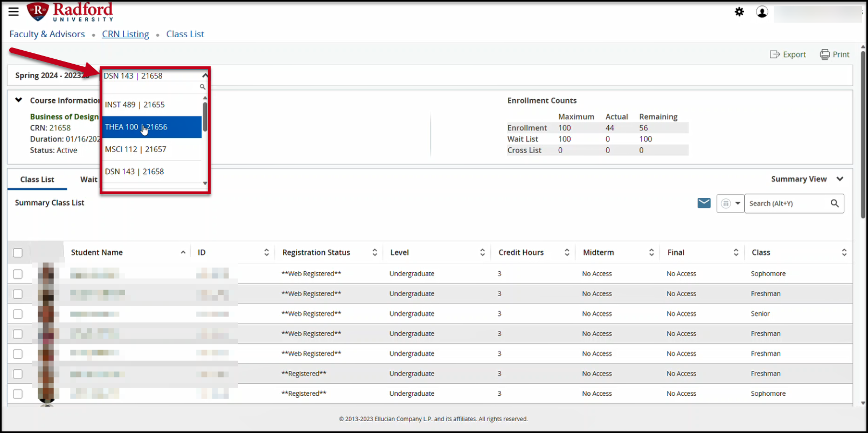Select THEA 100 | 21656 option
The height and width of the screenshot is (433, 868).
point(152,127)
